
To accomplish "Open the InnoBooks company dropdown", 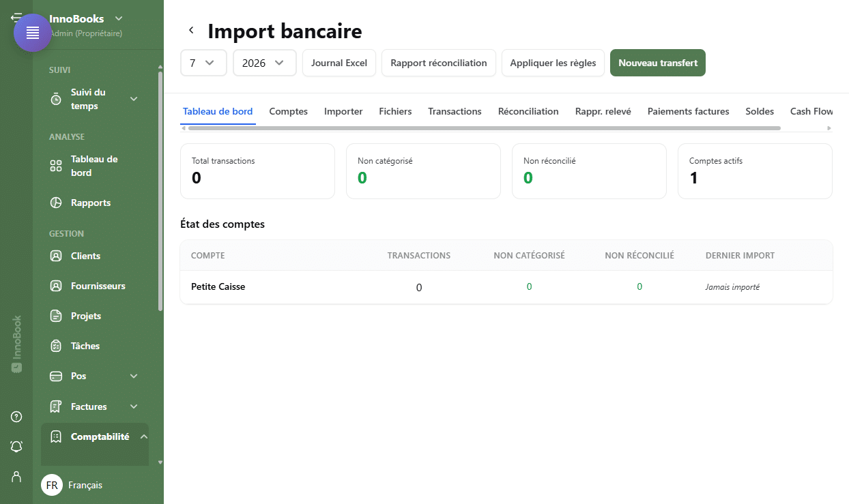I will pos(86,19).
